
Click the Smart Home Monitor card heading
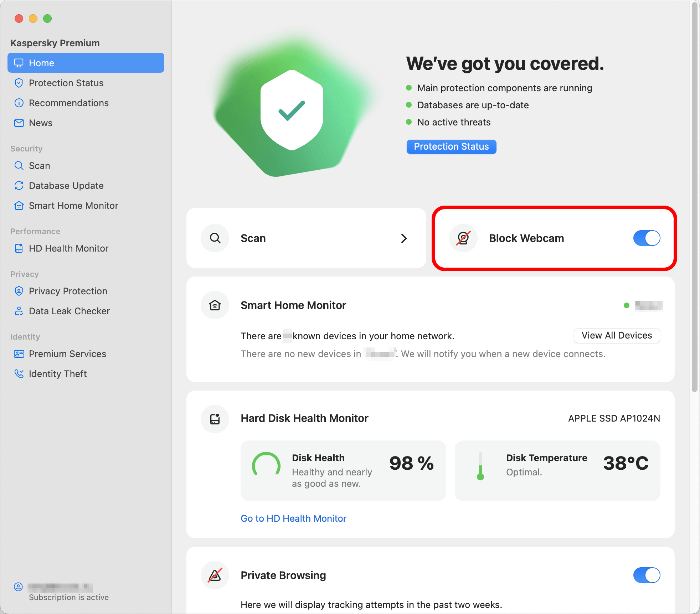click(293, 305)
